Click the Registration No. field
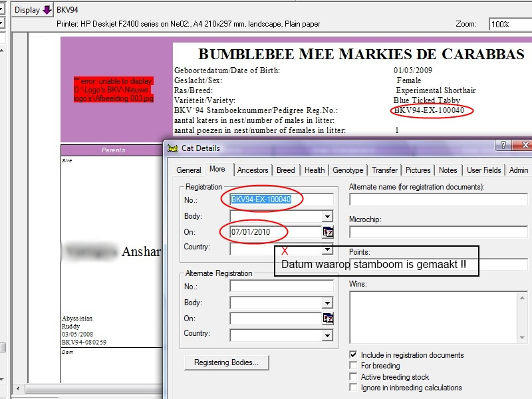This screenshot has width=532, height=399. [281, 199]
